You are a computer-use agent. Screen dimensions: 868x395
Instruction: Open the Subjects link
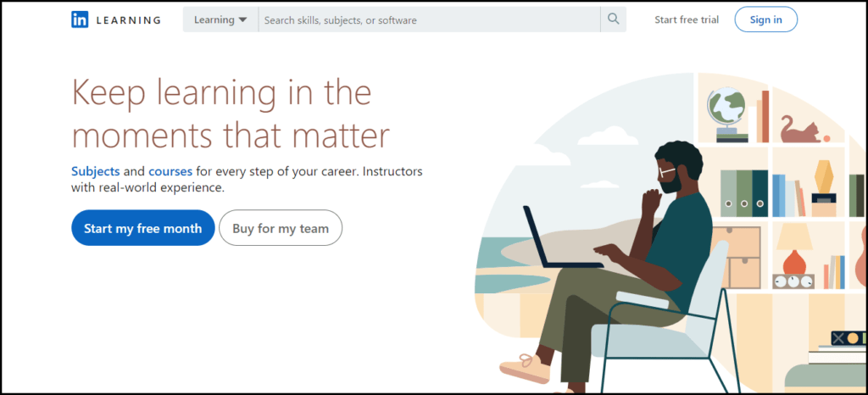(x=95, y=171)
